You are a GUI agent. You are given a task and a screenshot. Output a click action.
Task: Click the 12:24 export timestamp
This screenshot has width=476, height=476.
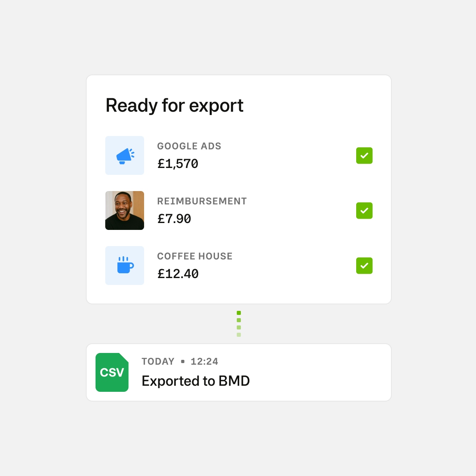pos(204,361)
